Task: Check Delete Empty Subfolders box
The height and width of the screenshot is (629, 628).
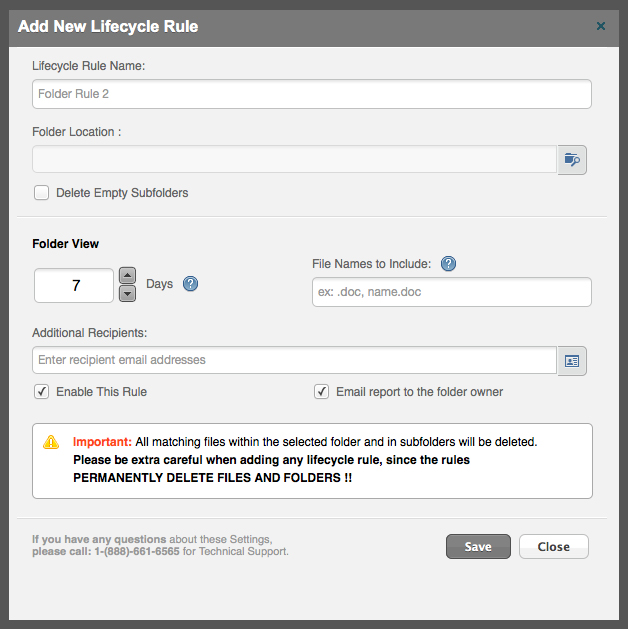Action: pyautogui.click(x=42, y=193)
